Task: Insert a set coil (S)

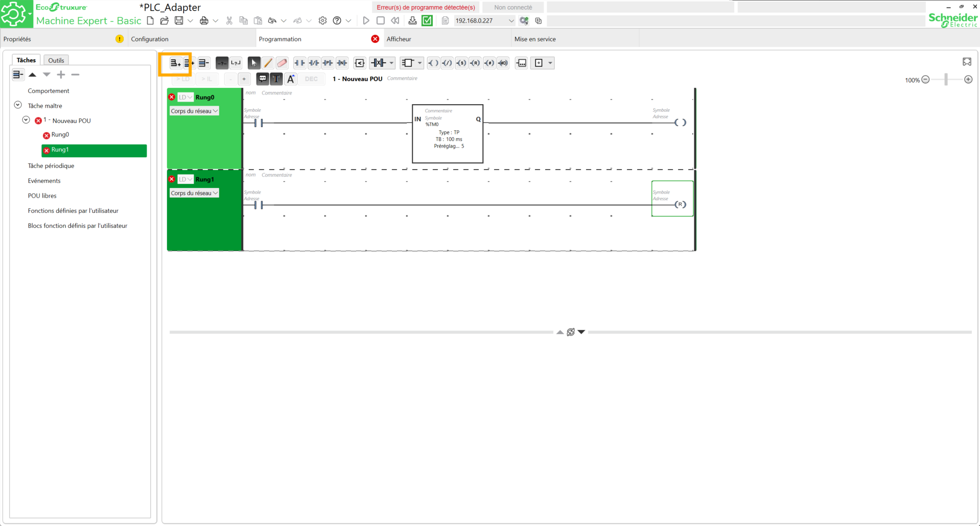Action: pyautogui.click(x=461, y=63)
